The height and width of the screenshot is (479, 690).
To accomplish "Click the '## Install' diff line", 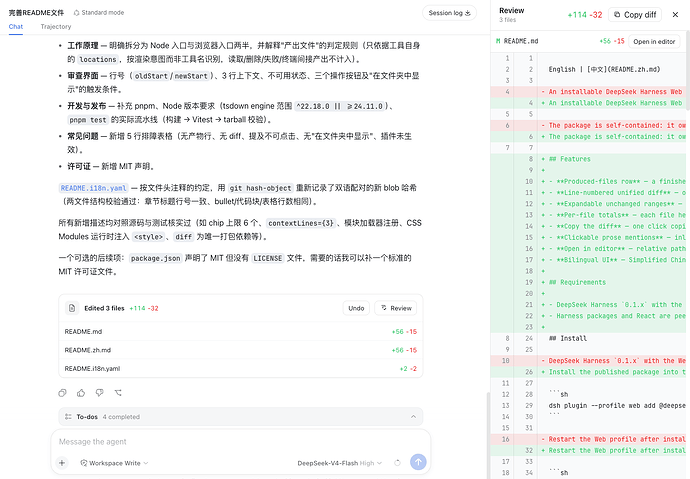I will (590, 338).
